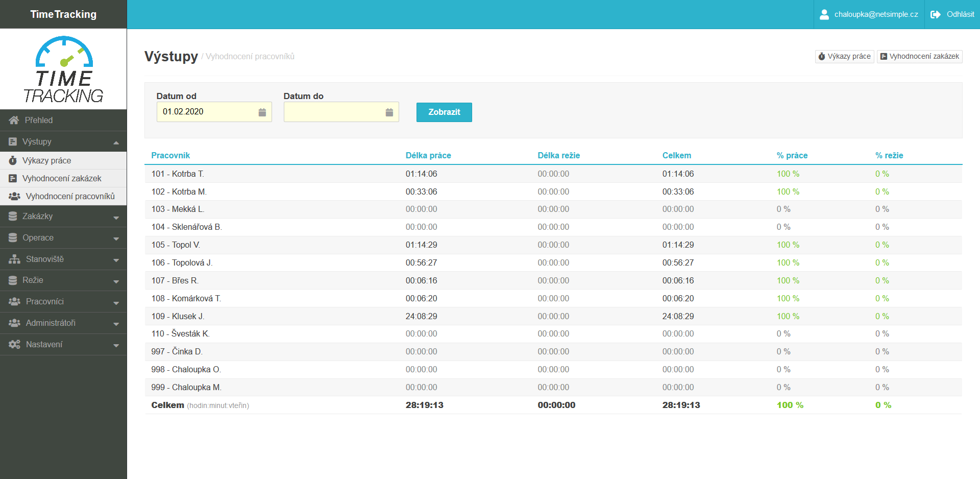
Task: Click the % práce column header
Action: pos(792,155)
